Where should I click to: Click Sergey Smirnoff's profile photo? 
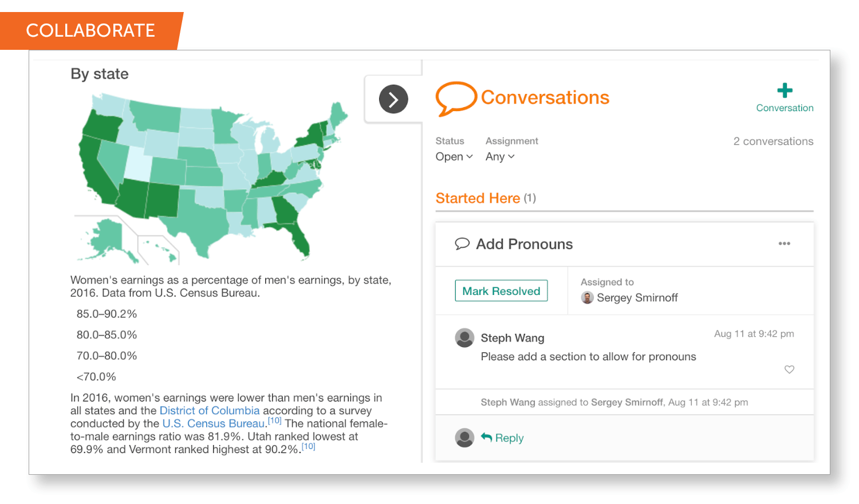click(587, 298)
